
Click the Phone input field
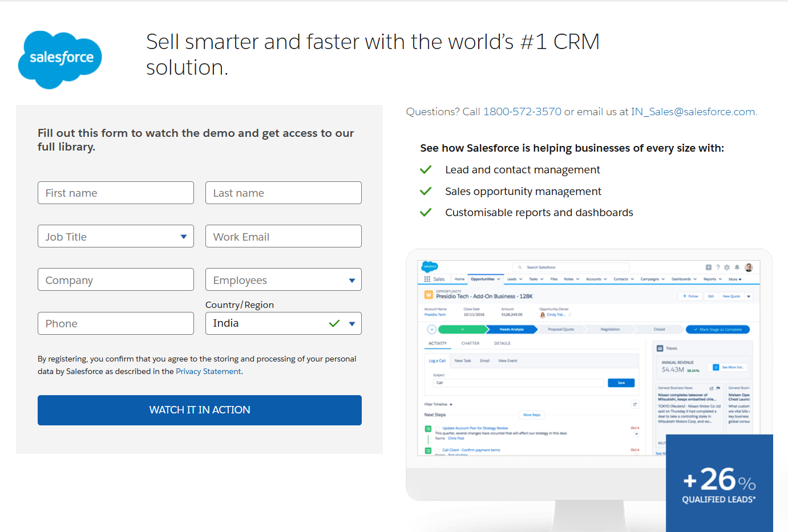click(116, 323)
